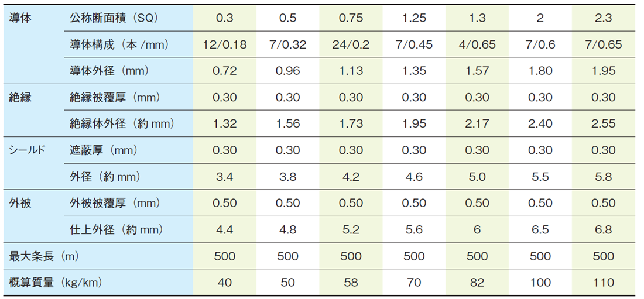
Task: Select the 110 approximate mass value
Action: tap(603, 283)
